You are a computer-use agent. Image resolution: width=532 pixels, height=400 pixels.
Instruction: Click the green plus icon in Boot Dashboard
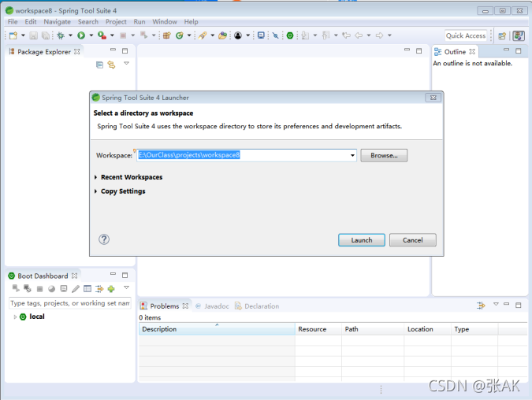click(111, 289)
